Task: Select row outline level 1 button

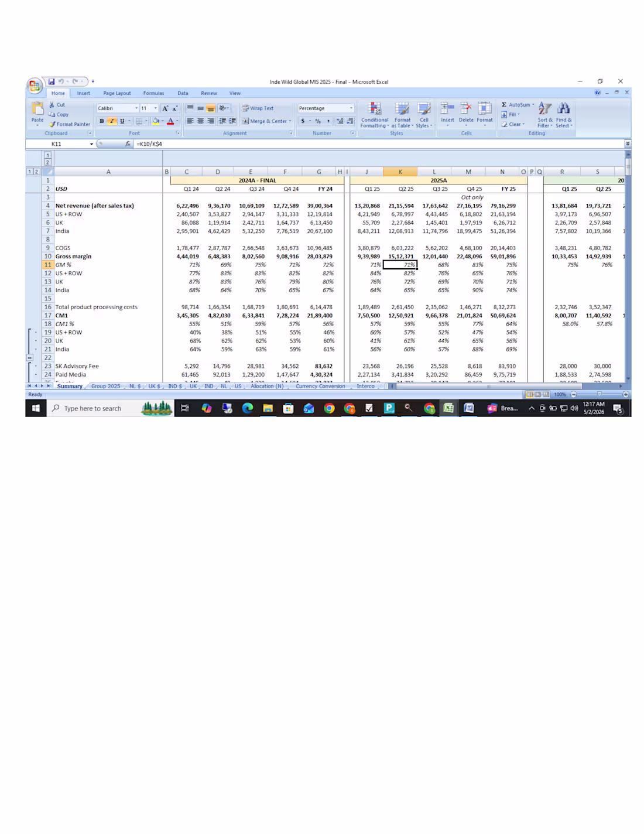Action: click(x=30, y=172)
